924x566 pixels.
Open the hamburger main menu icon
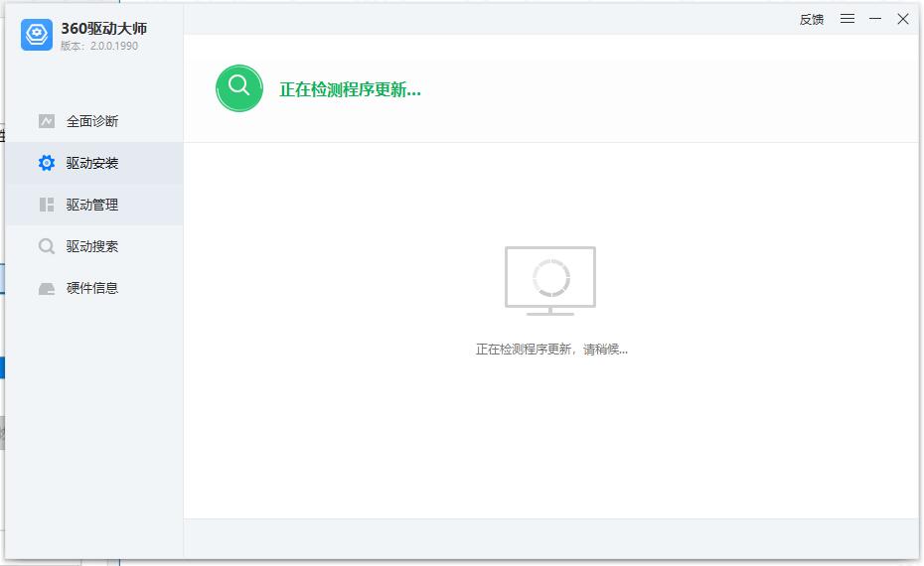(847, 19)
